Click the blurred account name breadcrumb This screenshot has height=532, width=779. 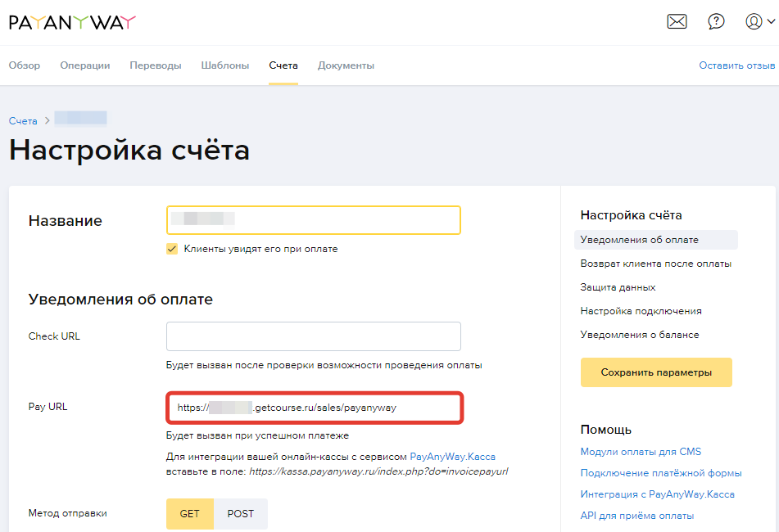[80, 118]
